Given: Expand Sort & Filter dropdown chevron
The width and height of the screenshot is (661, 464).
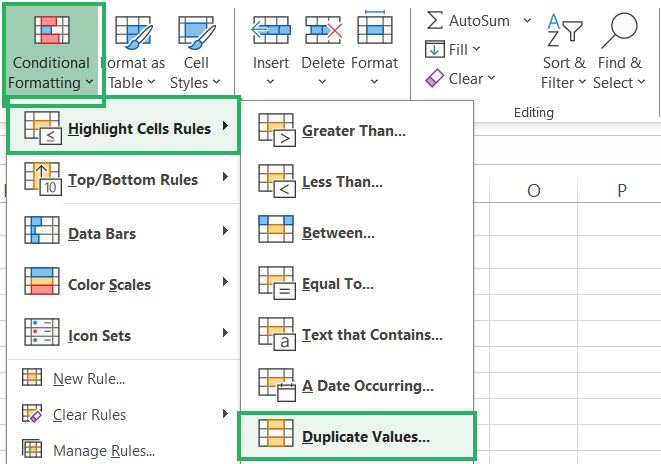Looking at the screenshot, I should coord(582,82).
